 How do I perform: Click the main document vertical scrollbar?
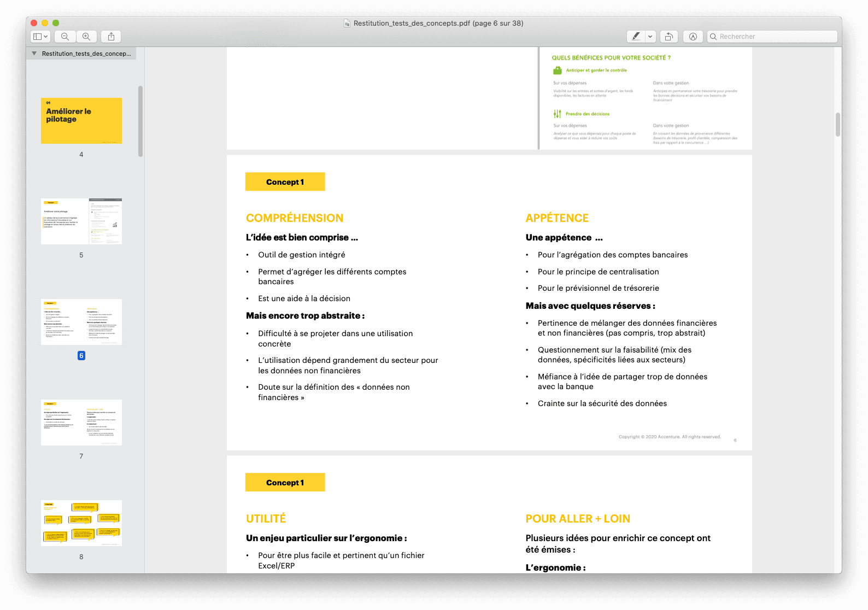click(x=837, y=125)
